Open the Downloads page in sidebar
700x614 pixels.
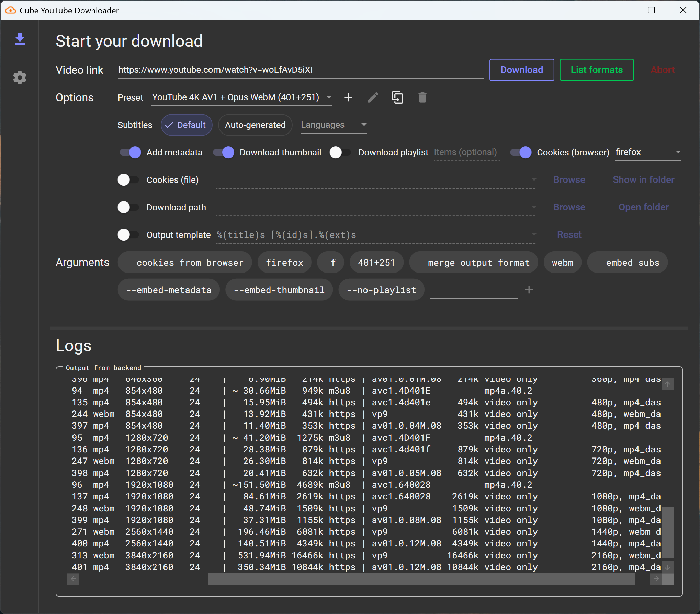(20, 39)
